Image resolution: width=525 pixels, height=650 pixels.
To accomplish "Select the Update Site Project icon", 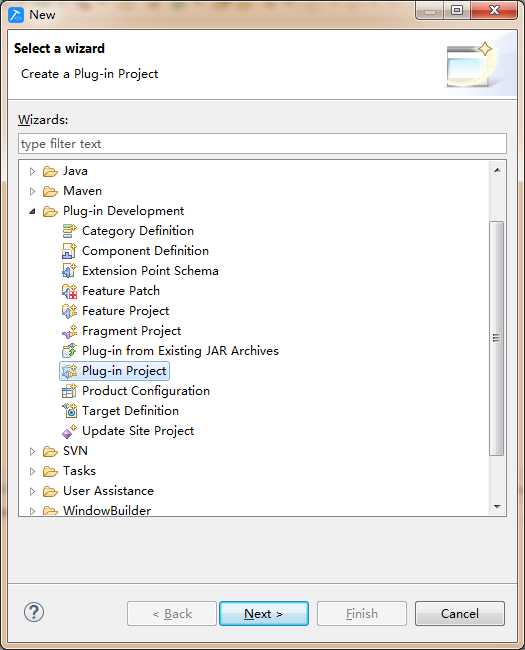I will point(69,431).
